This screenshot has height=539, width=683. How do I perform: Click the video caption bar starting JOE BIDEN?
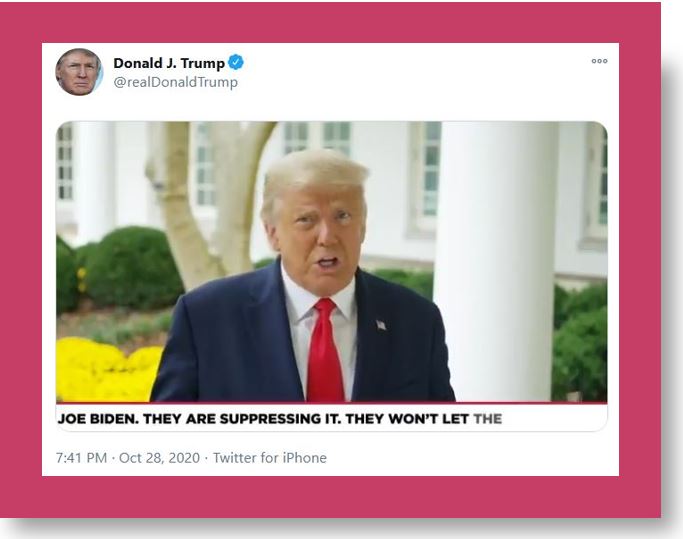[331, 417]
